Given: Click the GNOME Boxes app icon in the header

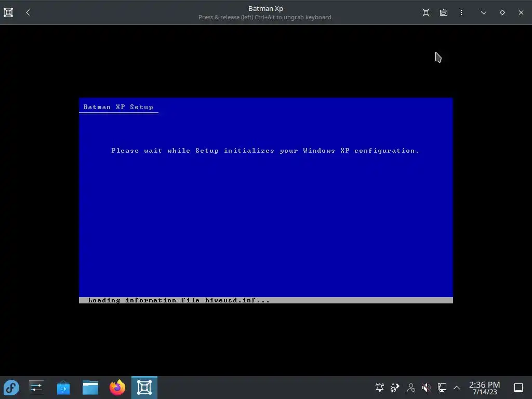Looking at the screenshot, I should click(x=8, y=12).
